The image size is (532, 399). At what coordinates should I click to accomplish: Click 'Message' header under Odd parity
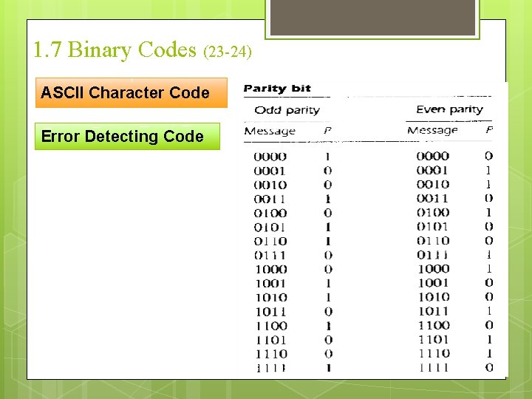pos(270,131)
